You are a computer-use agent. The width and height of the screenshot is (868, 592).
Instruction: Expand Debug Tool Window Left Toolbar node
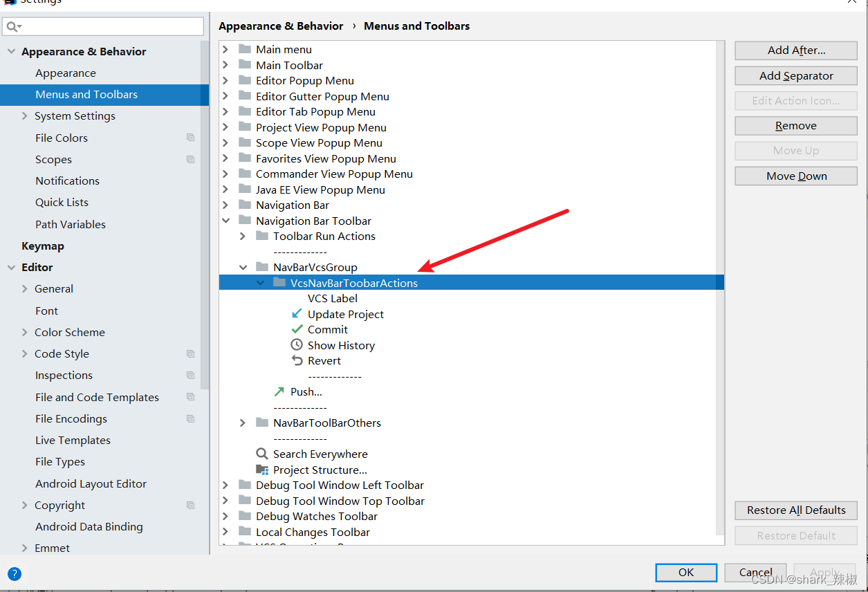(x=225, y=485)
